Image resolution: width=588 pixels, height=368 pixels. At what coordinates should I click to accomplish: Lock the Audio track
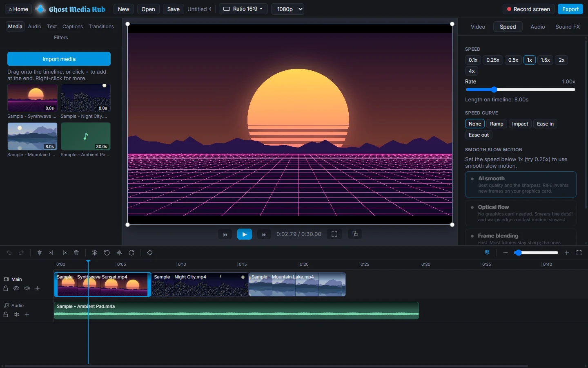[x=6, y=314]
